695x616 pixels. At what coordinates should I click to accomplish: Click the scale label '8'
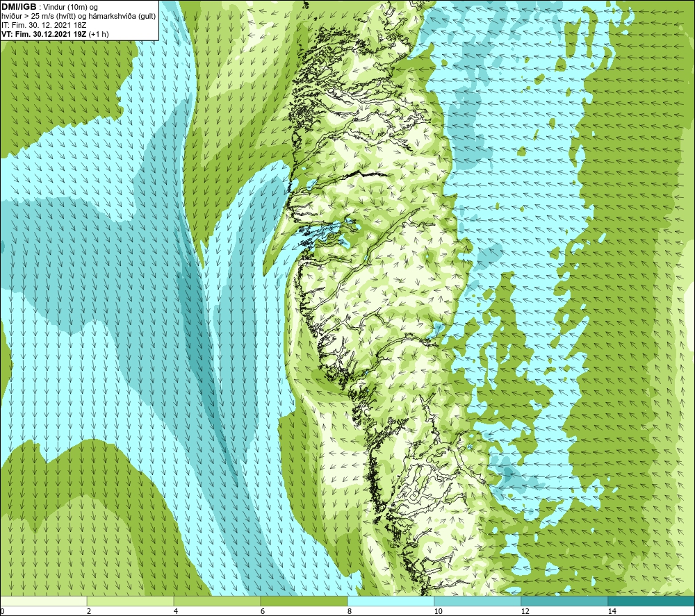pos(350,611)
